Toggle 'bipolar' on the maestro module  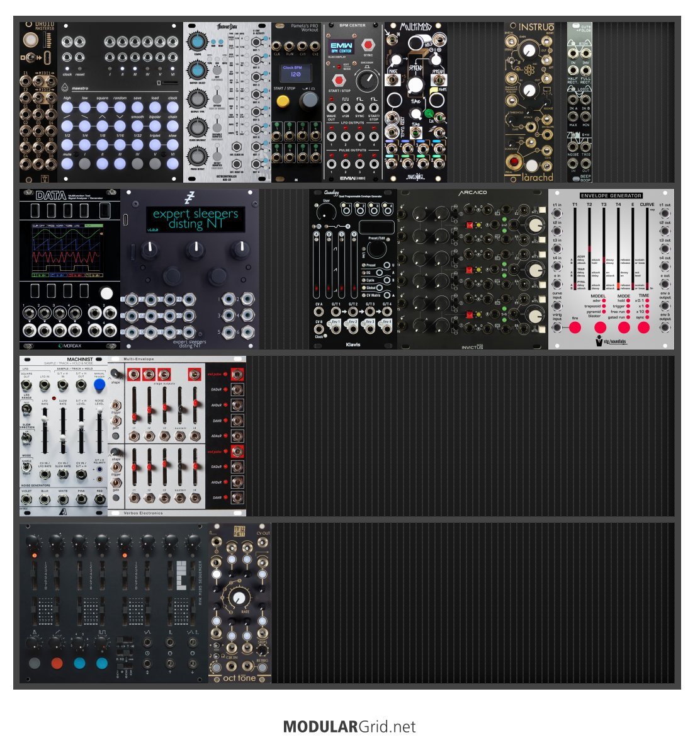pos(155,126)
